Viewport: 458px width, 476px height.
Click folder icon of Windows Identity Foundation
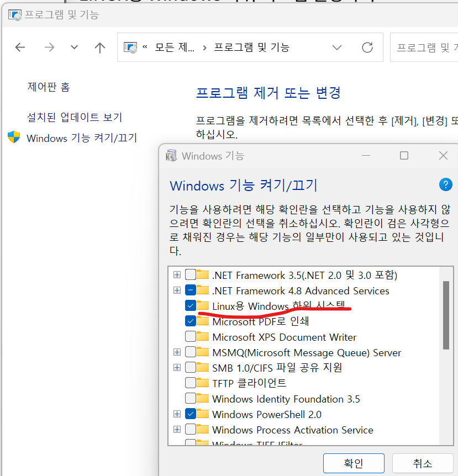click(203, 398)
